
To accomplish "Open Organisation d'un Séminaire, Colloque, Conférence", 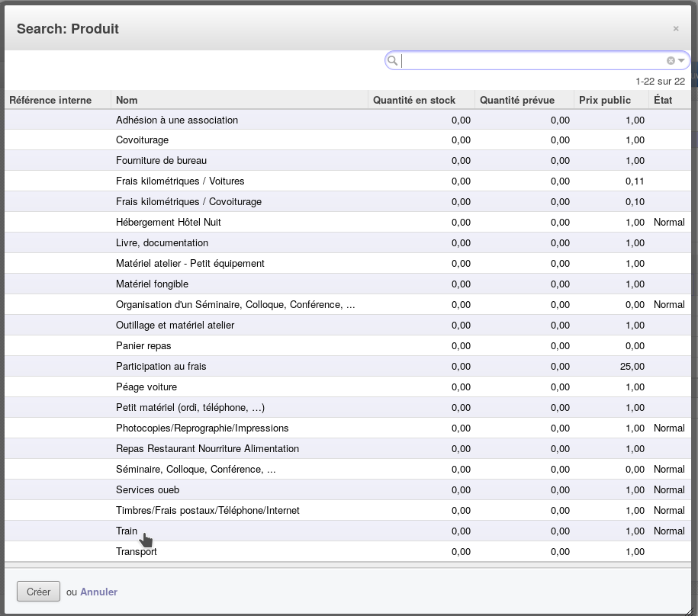I will [348, 305].
